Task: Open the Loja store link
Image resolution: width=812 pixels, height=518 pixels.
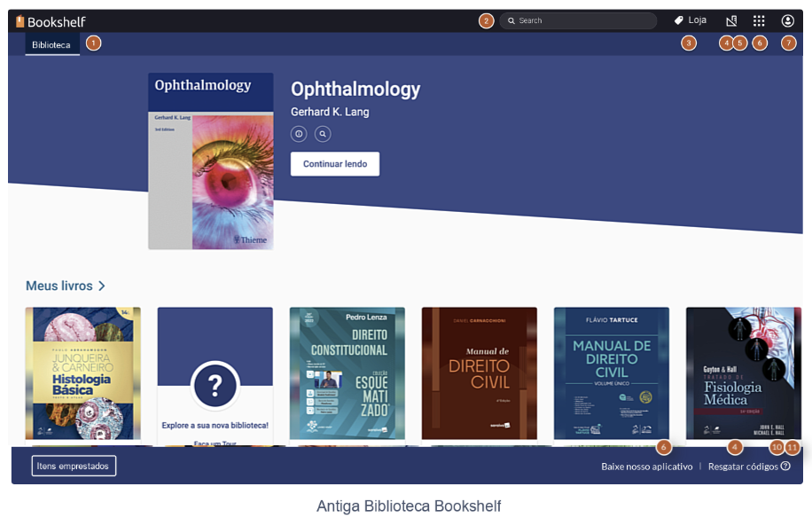Action: pos(691,20)
